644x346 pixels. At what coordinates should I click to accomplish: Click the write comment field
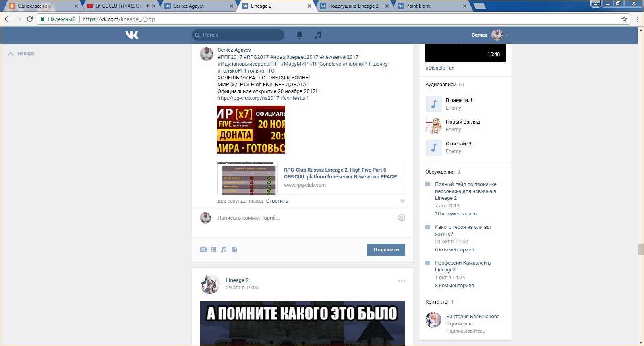(304, 218)
